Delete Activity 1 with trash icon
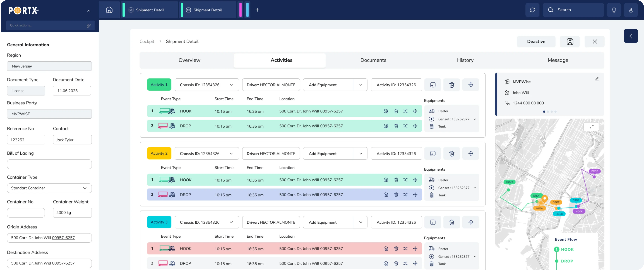 click(451, 85)
